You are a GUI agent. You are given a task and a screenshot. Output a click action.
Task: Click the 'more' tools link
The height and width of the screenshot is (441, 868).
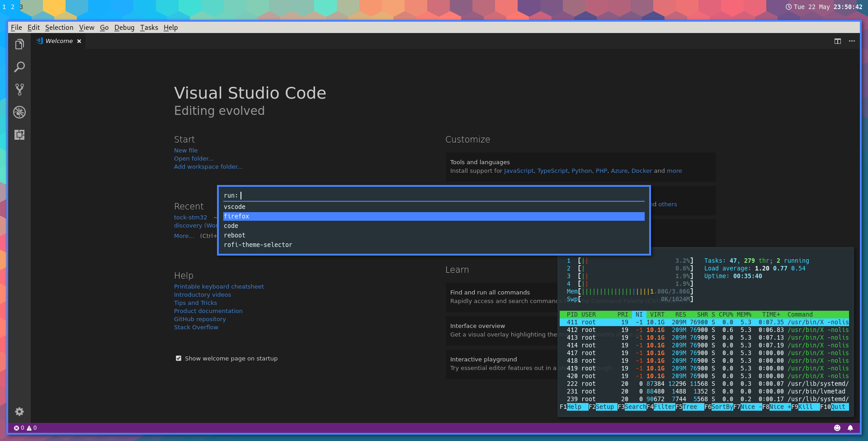coord(674,171)
